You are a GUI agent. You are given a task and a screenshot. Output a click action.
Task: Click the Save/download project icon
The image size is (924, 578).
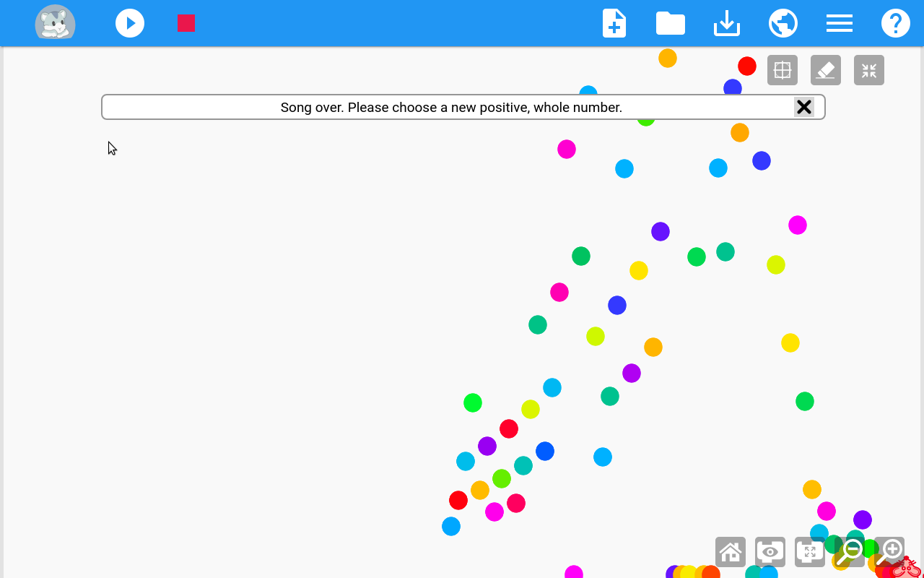[726, 23]
